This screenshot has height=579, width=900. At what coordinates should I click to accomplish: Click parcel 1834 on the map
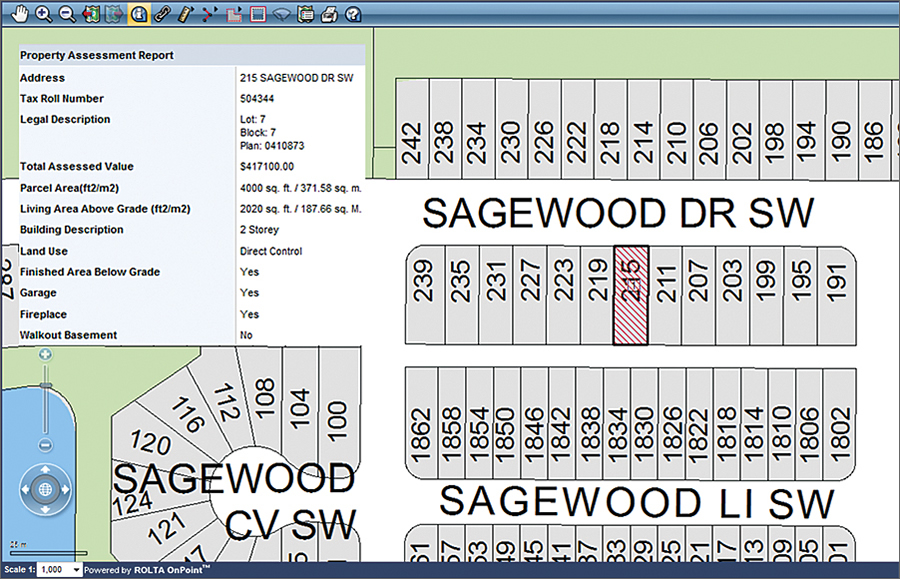coord(617,423)
